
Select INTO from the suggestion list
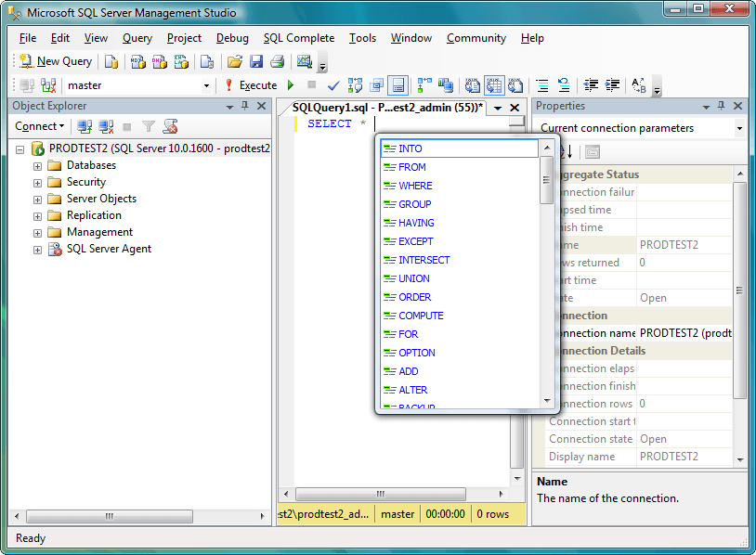[460, 148]
